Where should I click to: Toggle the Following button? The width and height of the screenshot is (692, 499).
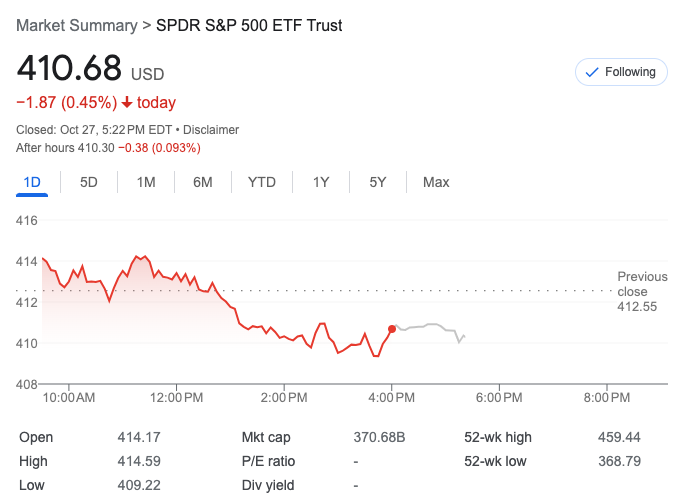click(621, 72)
